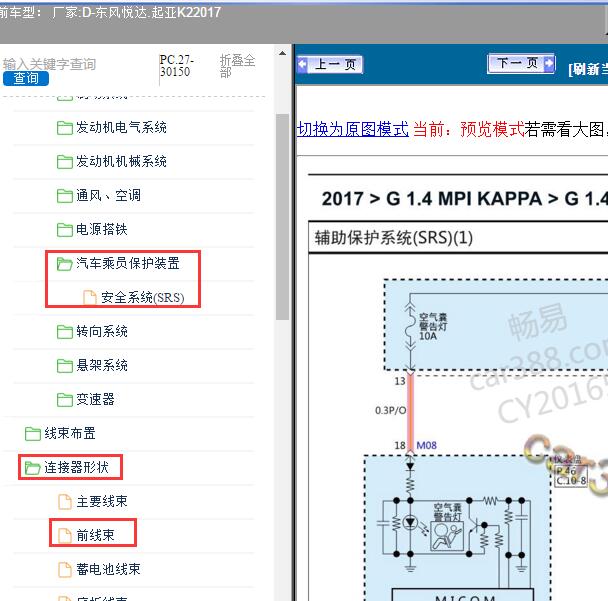
Task: Select the 悬架系统 tree label
Action: point(102,365)
